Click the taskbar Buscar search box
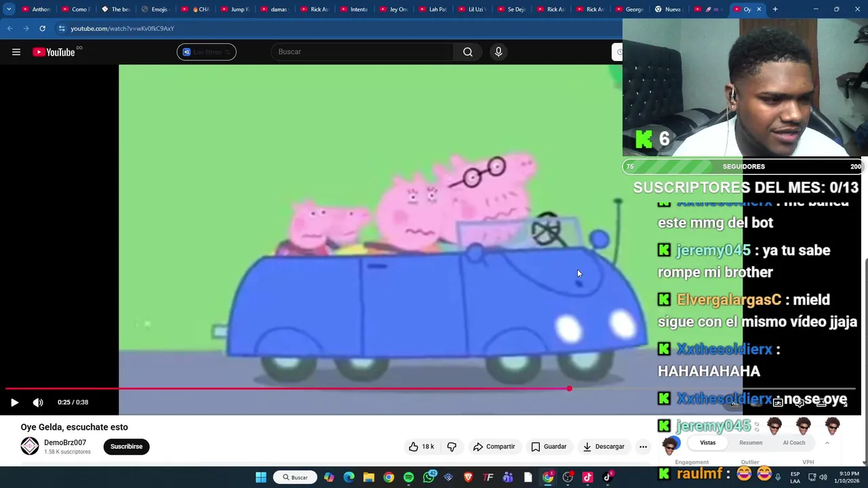 pos(296,477)
